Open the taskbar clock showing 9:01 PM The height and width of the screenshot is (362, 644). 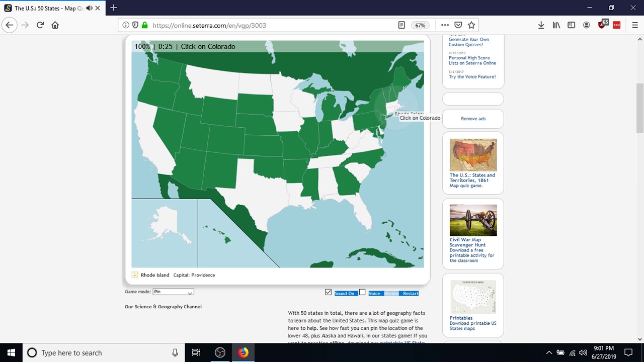pos(604,352)
